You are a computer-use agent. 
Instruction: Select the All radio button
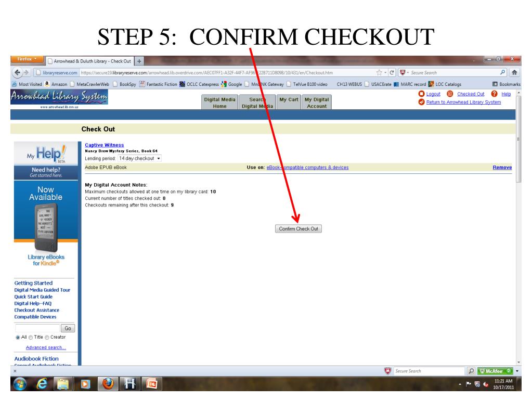pos(18,337)
